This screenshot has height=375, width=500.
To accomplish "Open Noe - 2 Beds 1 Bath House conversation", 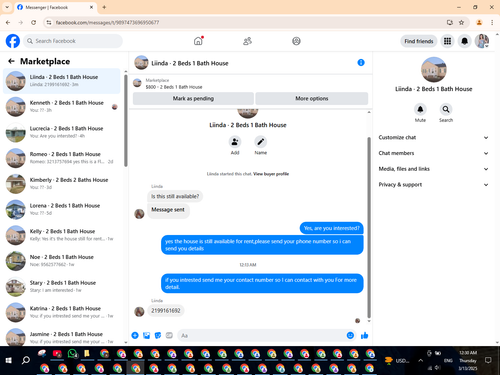I will [62, 260].
